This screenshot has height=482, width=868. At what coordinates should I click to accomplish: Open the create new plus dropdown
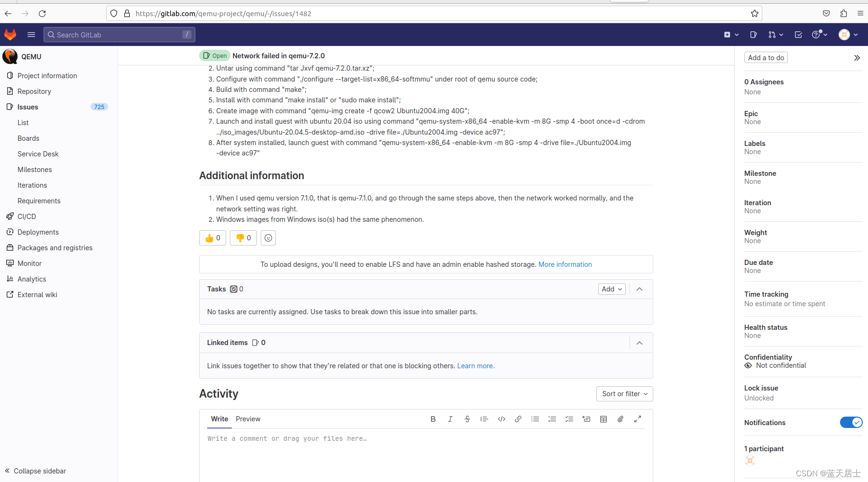click(x=731, y=35)
